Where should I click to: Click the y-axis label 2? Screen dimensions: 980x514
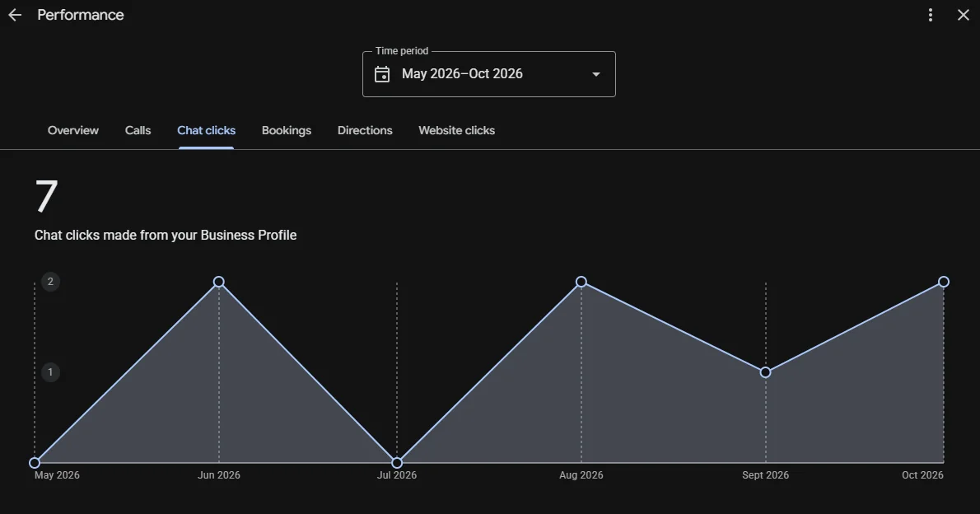pos(50,282)
